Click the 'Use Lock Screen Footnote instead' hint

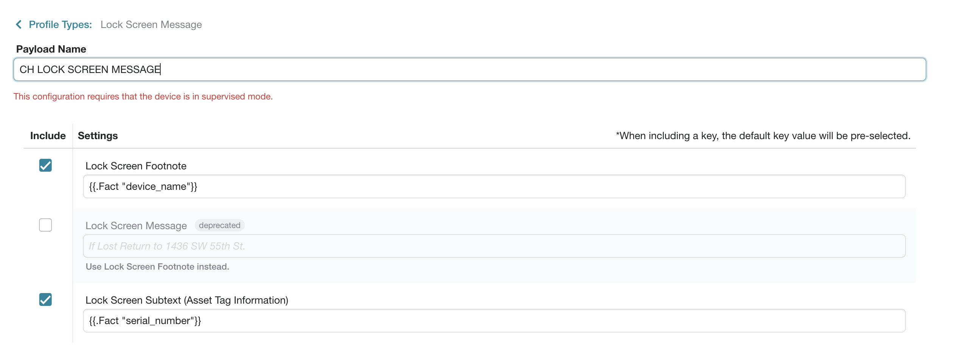point(157,267)
